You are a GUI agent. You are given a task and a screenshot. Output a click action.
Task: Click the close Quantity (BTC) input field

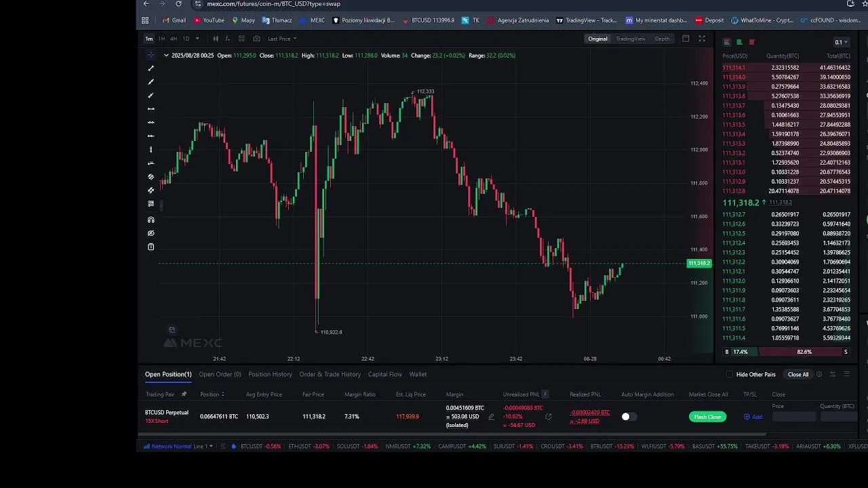coord(840,417)
